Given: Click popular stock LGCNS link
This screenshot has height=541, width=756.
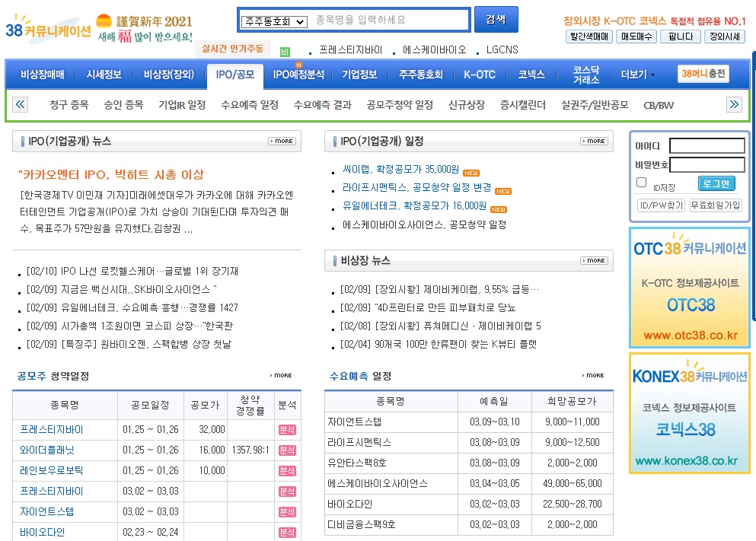Looking at the screenshot, I should pyautogui.click(x=502, y=49).
